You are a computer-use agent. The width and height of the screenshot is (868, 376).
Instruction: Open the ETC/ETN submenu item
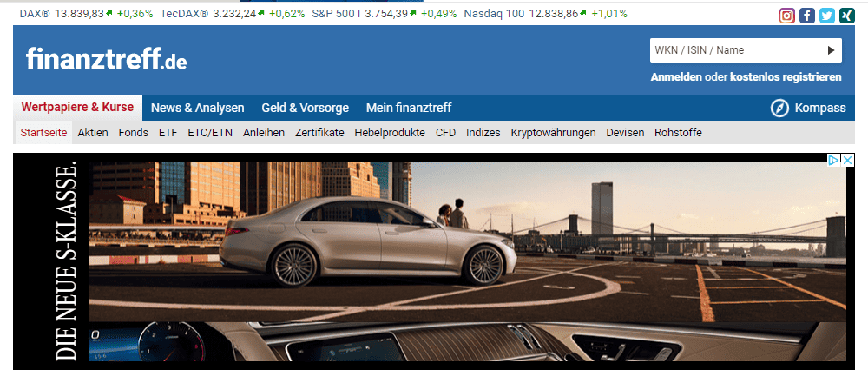[210, 133]
